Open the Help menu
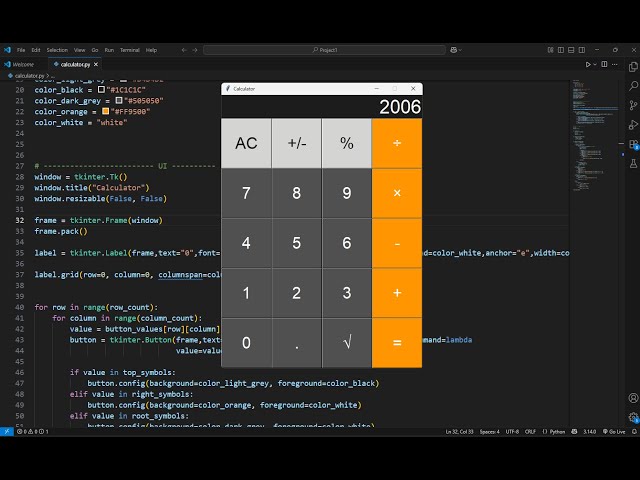 (x=151, y=50)
